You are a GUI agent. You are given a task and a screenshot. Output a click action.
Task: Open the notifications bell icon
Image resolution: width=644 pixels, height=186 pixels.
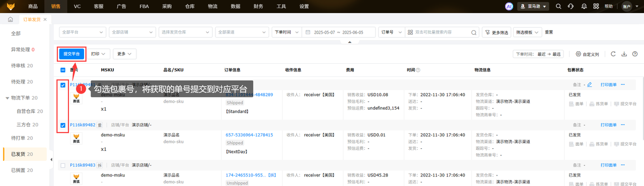584,7
